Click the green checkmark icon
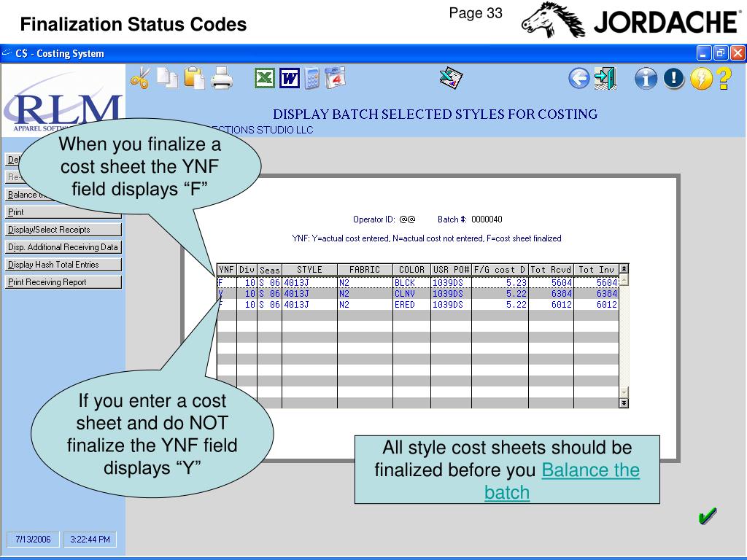Screen dimensions: 747x560 (708, 516)
